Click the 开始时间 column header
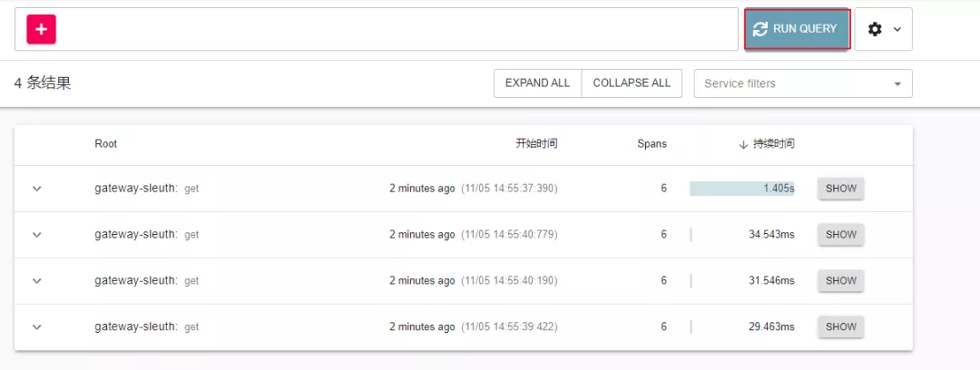The image size is (980, 370). point(536,144)
